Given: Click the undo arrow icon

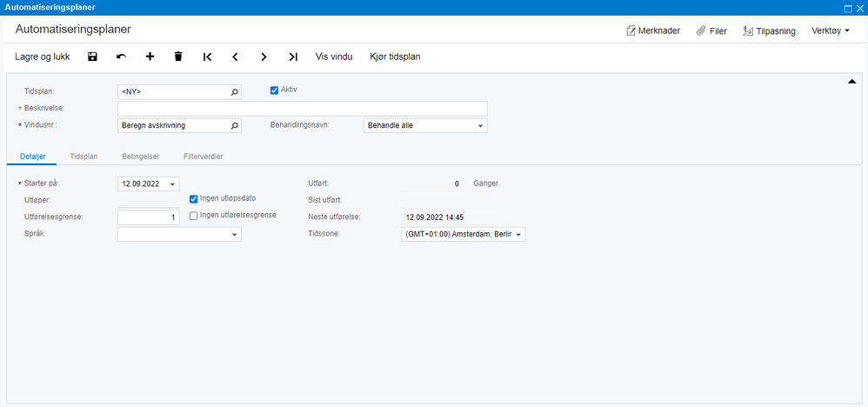Looking at the screenshot, I should coord(121,57).
